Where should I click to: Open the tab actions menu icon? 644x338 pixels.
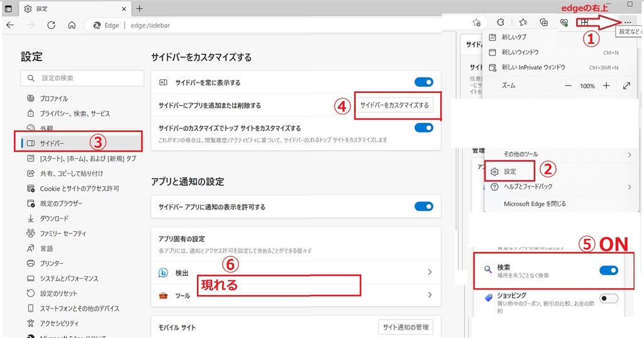(x=8, y=9)
